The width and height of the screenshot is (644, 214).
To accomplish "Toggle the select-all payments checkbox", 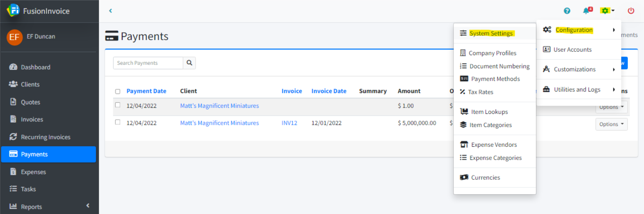I will tap(117, 91).
